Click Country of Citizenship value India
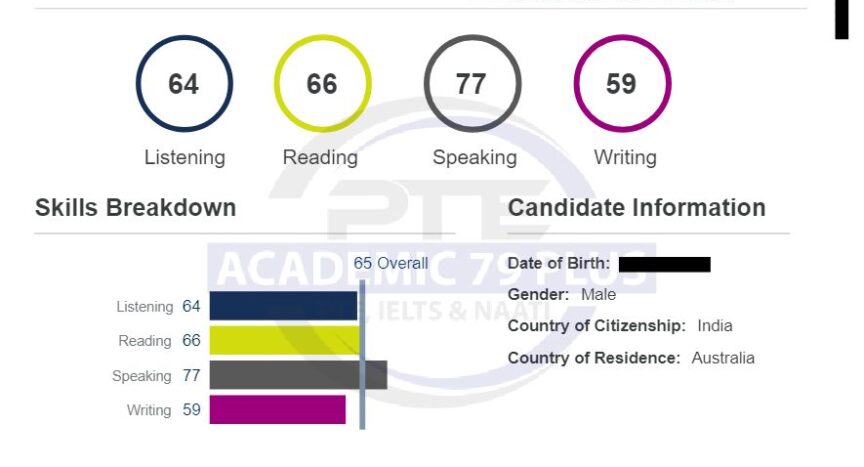Viewport: 864px width, 467px height. click(x=715, y=326)
